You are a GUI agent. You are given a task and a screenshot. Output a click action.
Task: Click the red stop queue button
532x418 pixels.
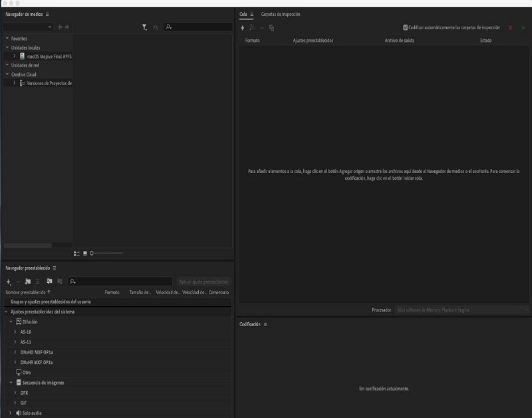point(510,27)
